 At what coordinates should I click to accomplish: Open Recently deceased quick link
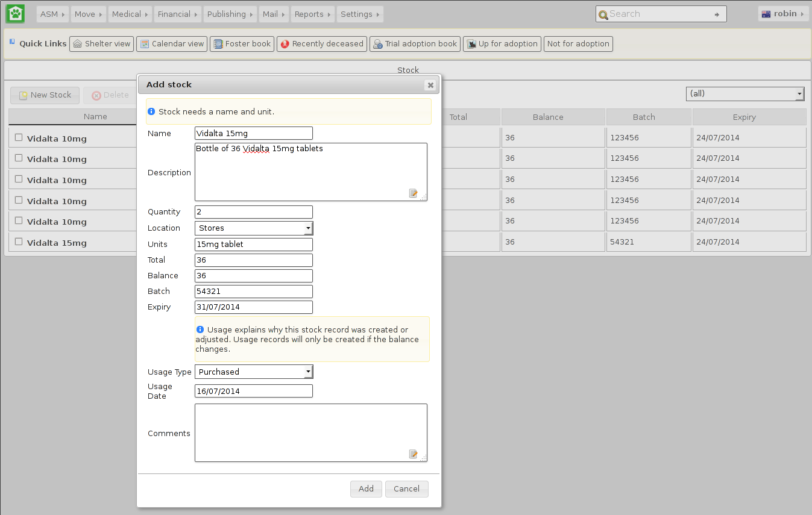click(322, 44)
